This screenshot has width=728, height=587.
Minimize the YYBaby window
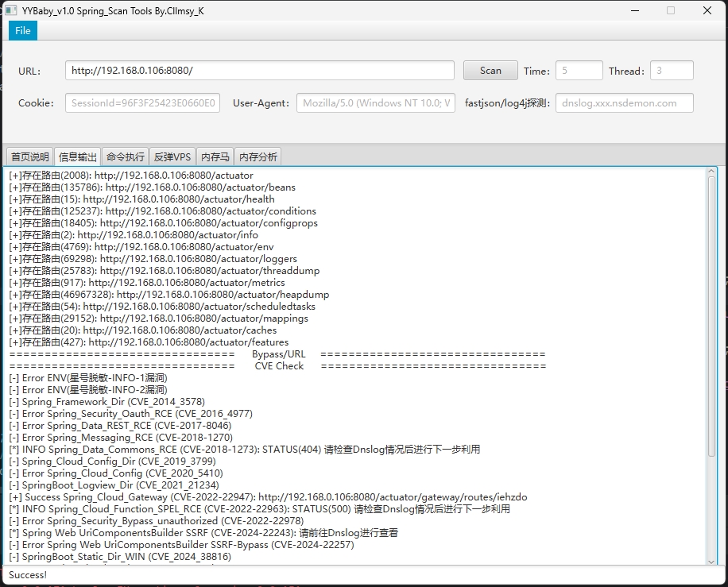click(634, 10)
